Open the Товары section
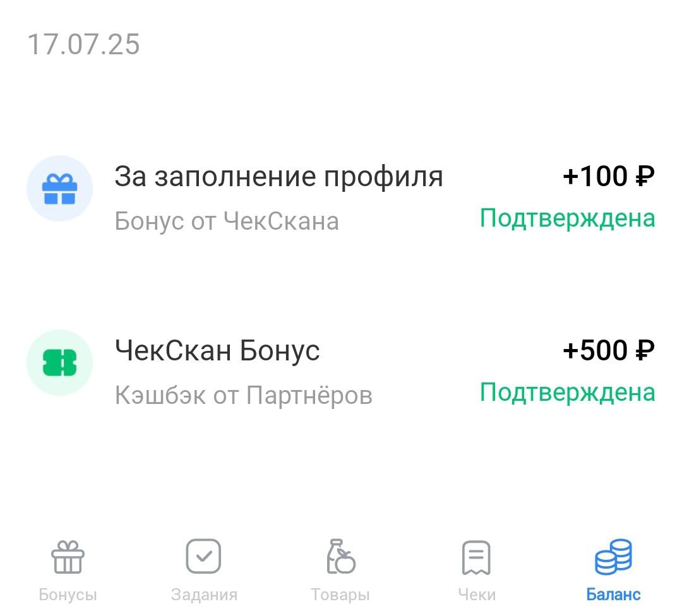682x616 pixels. tap(340, 568)
